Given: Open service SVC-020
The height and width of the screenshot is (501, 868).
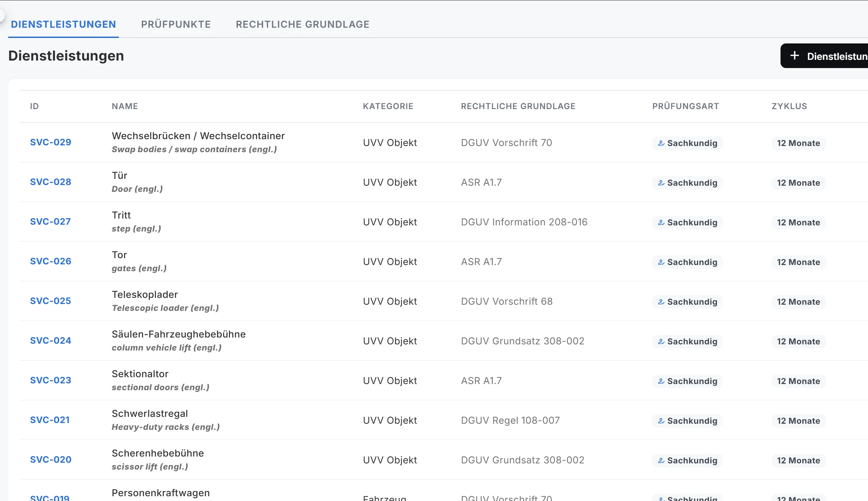Looking at the screenshot, I should coord(51,460).
